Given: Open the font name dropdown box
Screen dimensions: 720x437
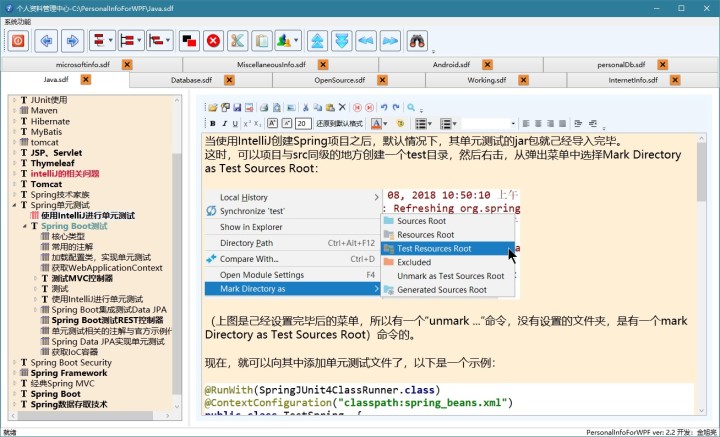Looking at the screenshot, I should coord(489,123).
